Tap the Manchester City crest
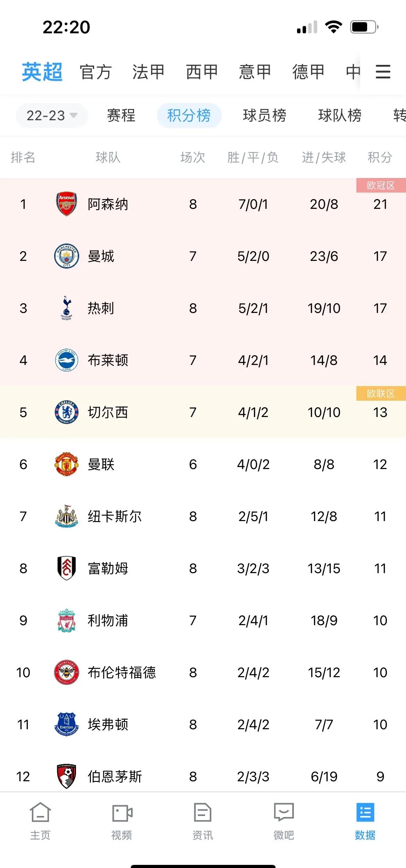 [66, 256]
